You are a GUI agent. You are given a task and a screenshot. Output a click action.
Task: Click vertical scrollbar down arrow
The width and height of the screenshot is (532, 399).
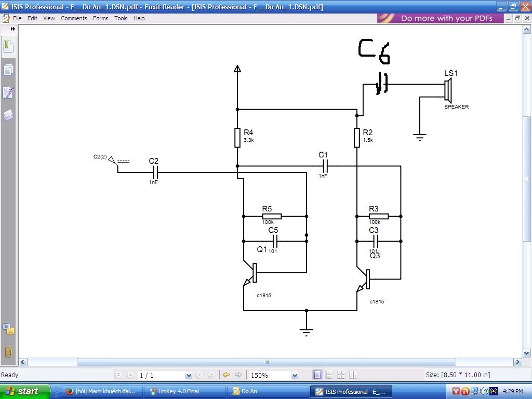coord(527,353)
